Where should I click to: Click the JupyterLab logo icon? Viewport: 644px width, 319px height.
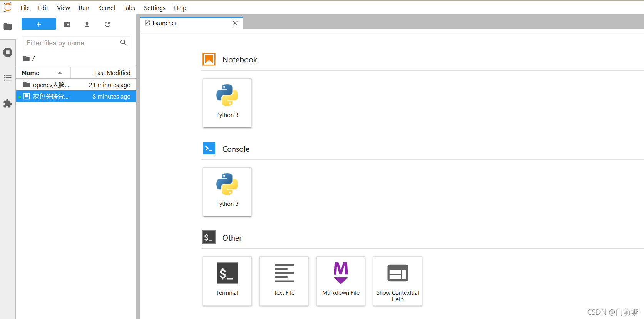pyautogui.click(x=8, y=8)
